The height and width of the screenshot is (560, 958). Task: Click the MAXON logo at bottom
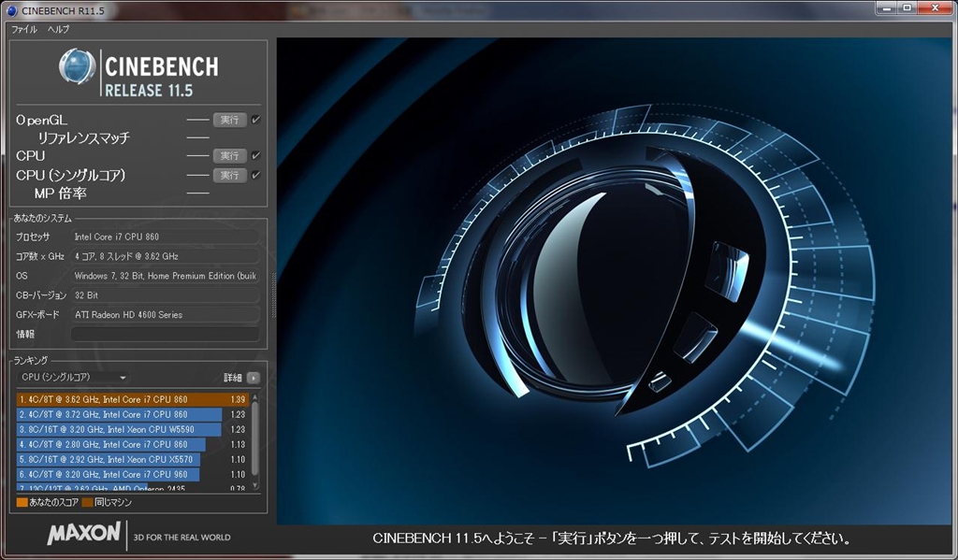tap(84, 535)
